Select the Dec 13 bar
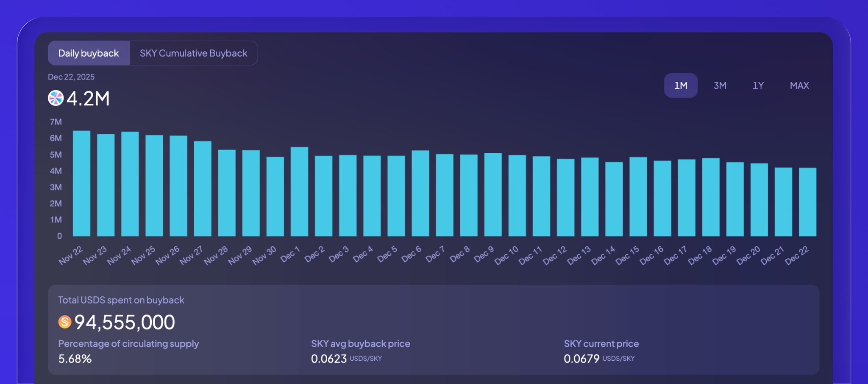This screenshot has width=868, height=384. [x=590, y=197]
